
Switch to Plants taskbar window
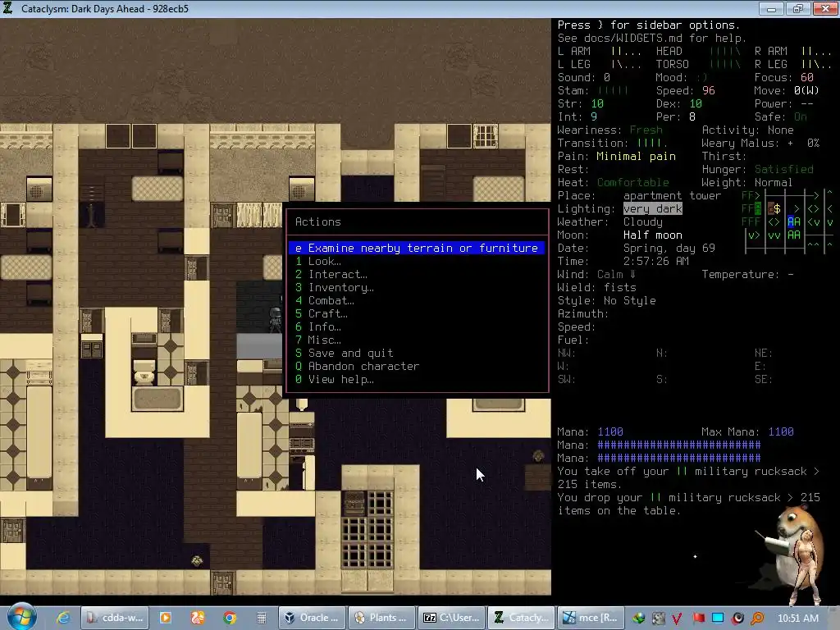click(382, 618)
